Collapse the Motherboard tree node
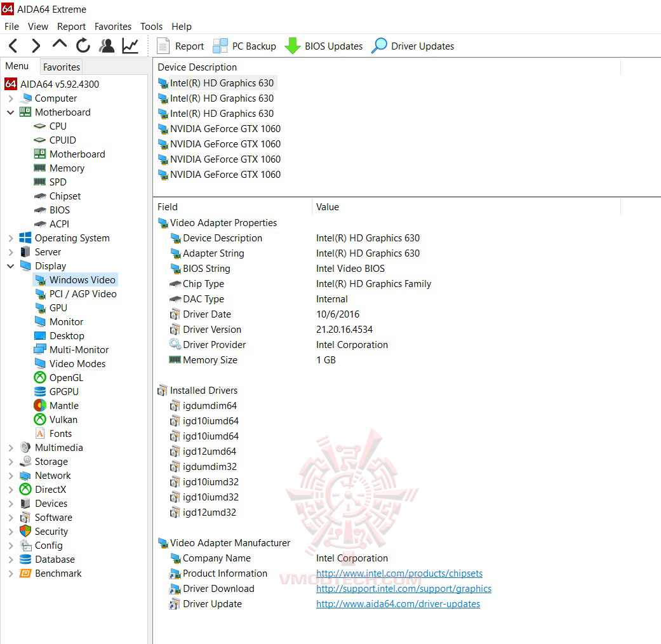661x644 pixels. (11, 112)
